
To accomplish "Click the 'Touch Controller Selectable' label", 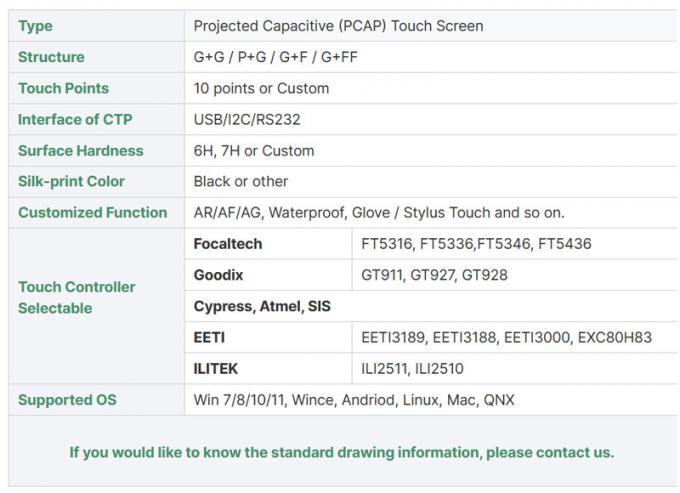I will pyautogui.click(x=76, y=297).
